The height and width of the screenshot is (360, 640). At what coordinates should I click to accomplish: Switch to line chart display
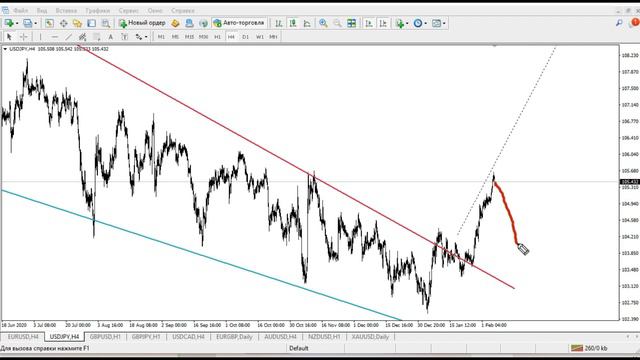point(307,23)
